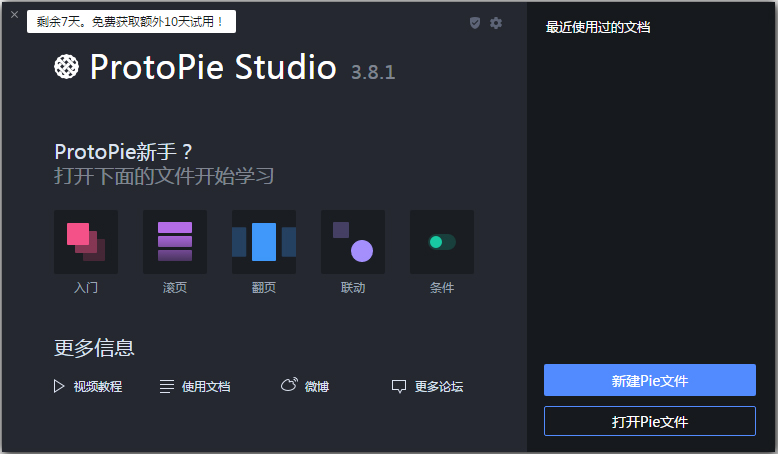778x454 pixels.
Task: Click 新建Pie文件 button
Action: [649, 380]
